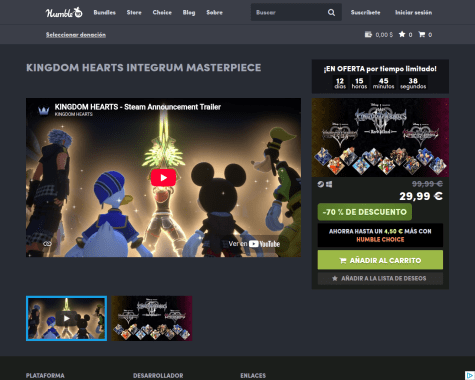The width and height of the screenshot is (475, 380).
Task: Play the YouTube trailer video
Action: 163,178
